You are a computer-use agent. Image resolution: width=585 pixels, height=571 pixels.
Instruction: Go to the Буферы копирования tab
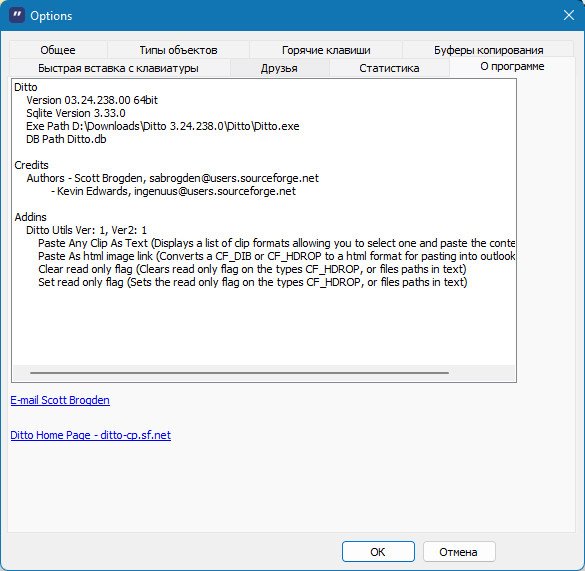tap(488, 50)
